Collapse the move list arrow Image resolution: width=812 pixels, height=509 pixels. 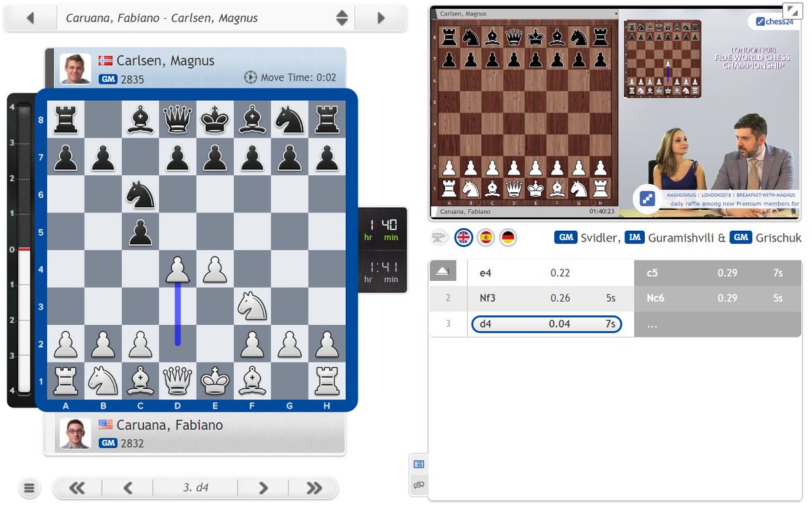(443, 271)
